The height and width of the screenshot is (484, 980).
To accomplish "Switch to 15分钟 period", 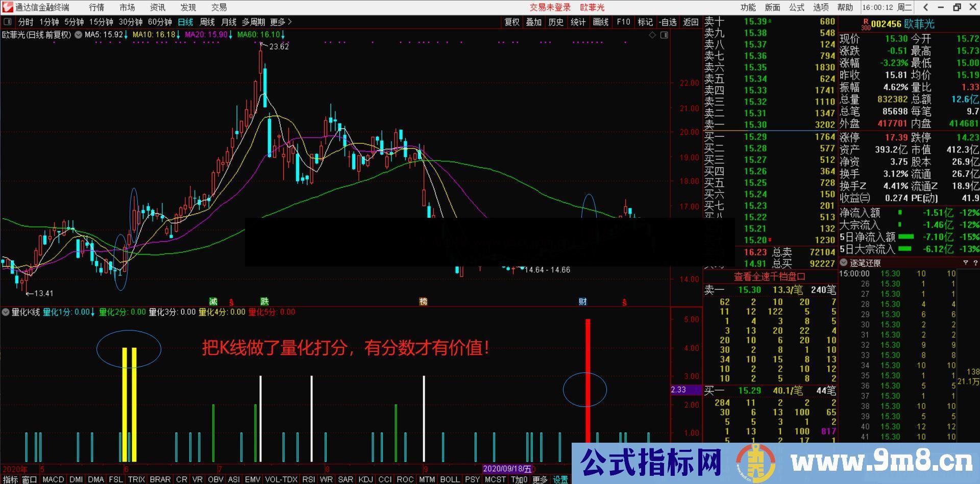I will pyautogui.click(x=101, y=22).
